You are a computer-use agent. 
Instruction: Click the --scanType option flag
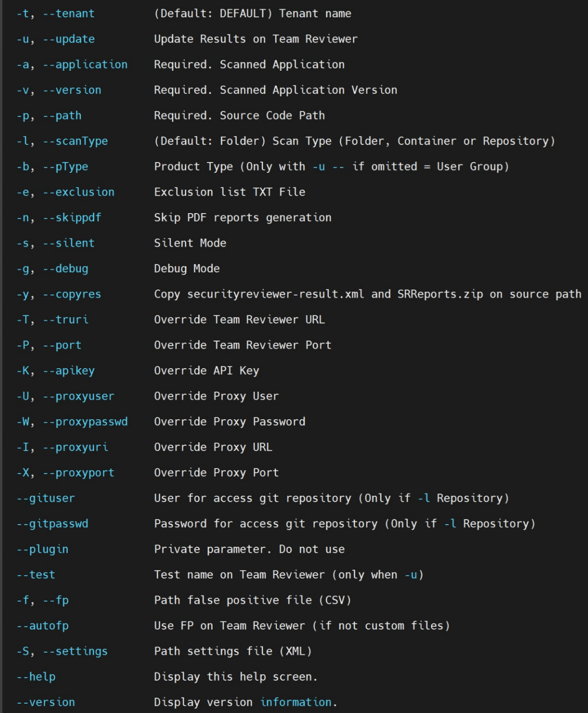pos(75,141)
